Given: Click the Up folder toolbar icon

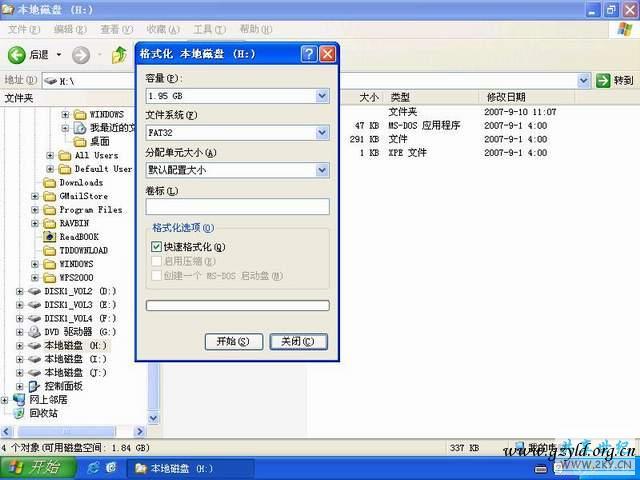Looking at the screenshot, I should [x=119, y=54].
